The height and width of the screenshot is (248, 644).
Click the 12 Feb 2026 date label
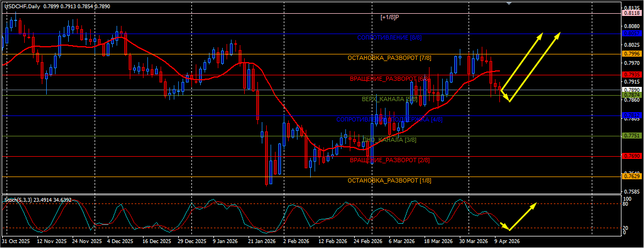click(x=333, y=242)
